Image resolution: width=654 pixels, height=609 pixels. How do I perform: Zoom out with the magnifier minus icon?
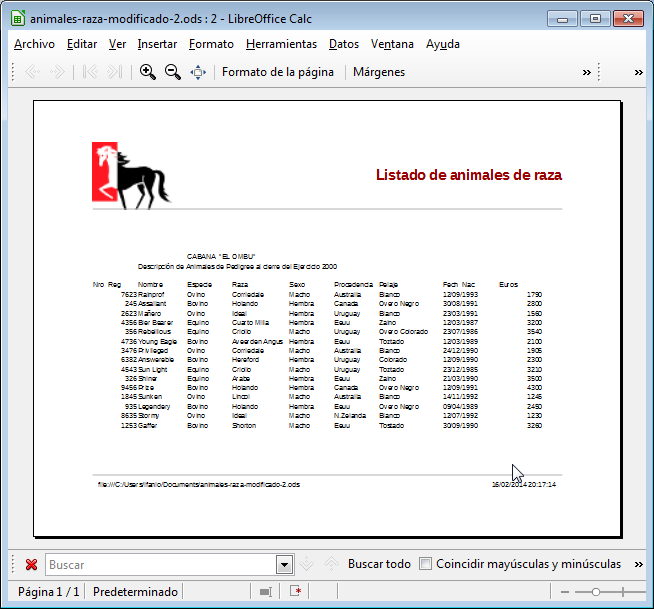[173, 72]
